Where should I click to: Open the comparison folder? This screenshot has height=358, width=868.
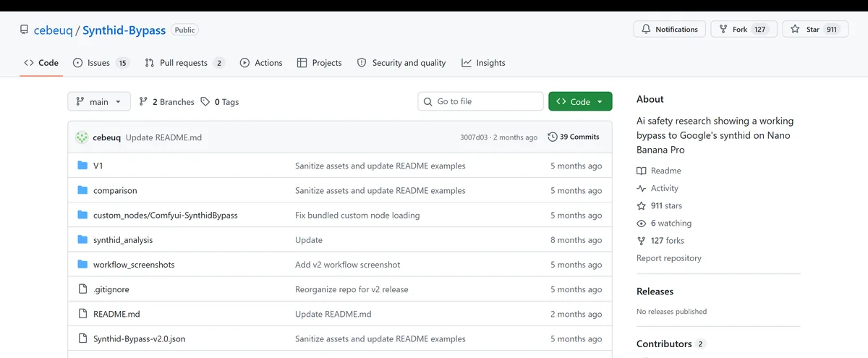point(115,191)
